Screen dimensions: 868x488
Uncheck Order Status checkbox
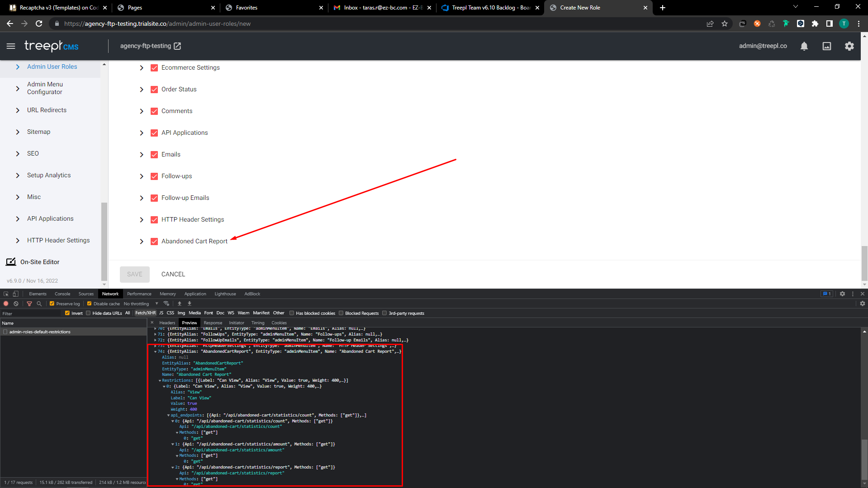[154, 90]
